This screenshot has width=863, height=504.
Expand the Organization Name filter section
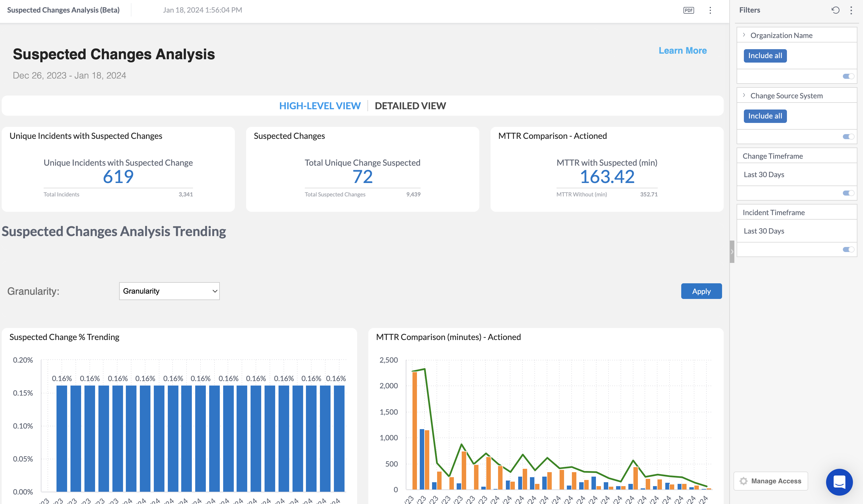(x=744, y=35)
